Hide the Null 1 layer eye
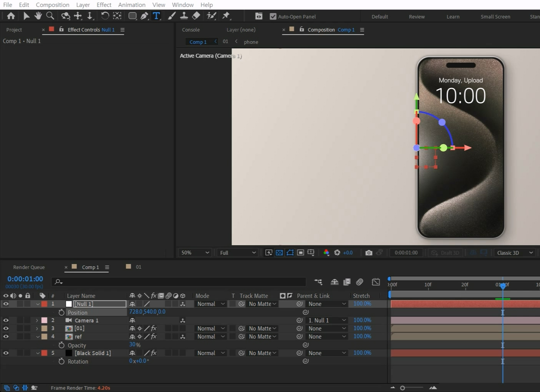Image resolution: width=540 pixels, height=392 pixels. 6,304
